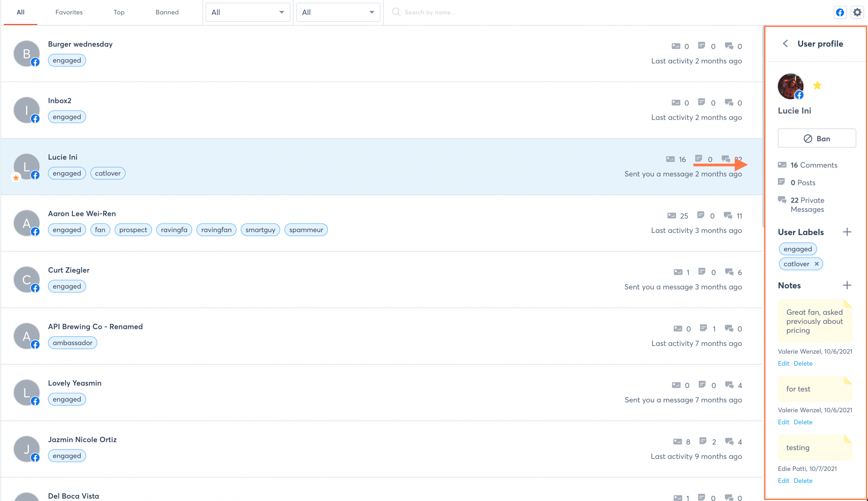Delete the 'testing' note
The width and height of the screenshot is (868, 501).
803,480
